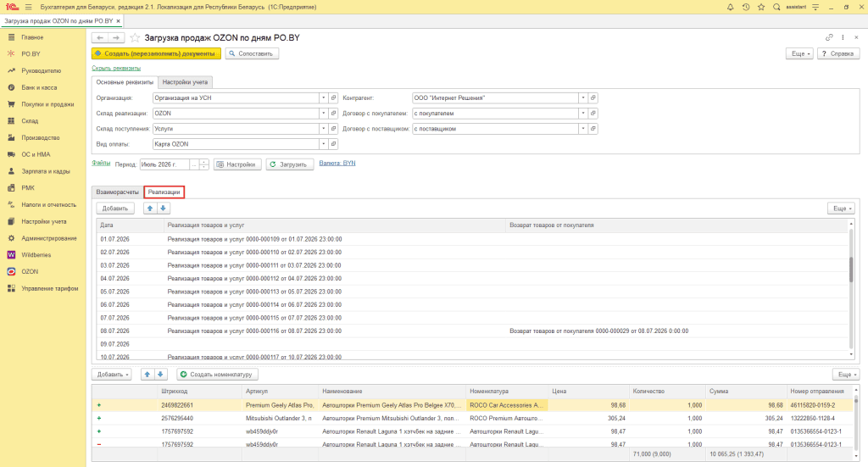Expand Склад поступления dropdown
This screenshot has height=467, width=868.
(x=323, y=129)
